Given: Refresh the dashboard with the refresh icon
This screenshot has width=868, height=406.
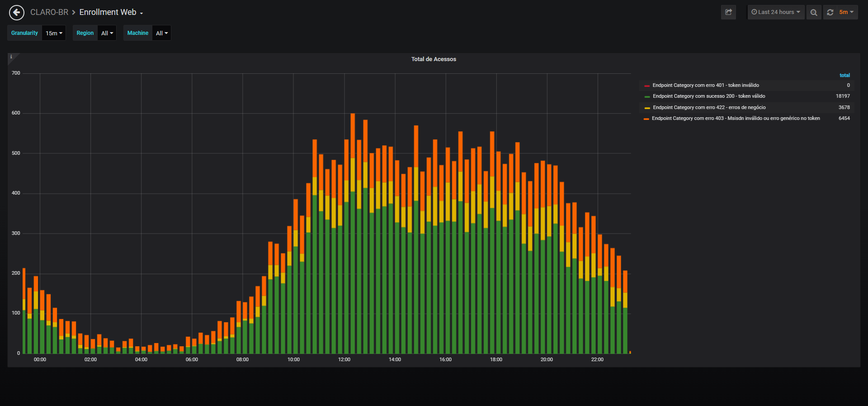Looking at the screenshot, I should 830,12.
